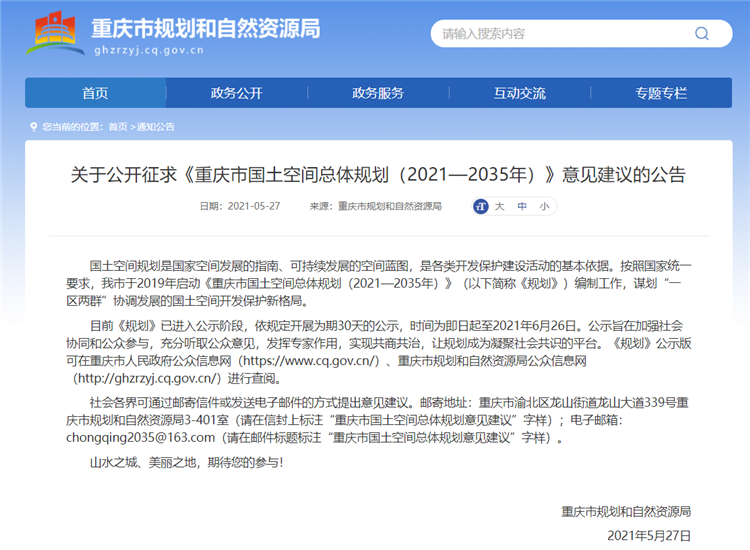This screenshot has width=750, height=550.
Task: Click the ghzrzyj.cq.gov.cn domain text in header
Action: coord(149,50)
